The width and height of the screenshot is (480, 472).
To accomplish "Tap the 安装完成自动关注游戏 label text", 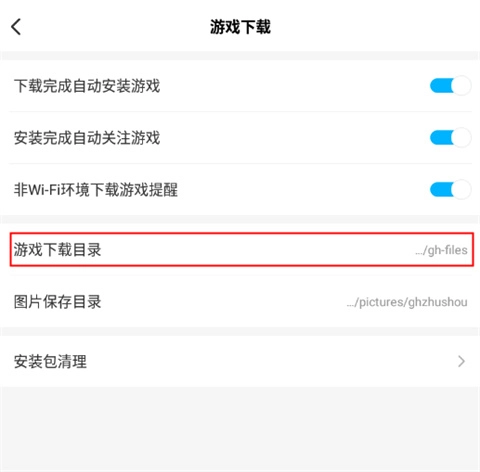I will pos(87,138).
